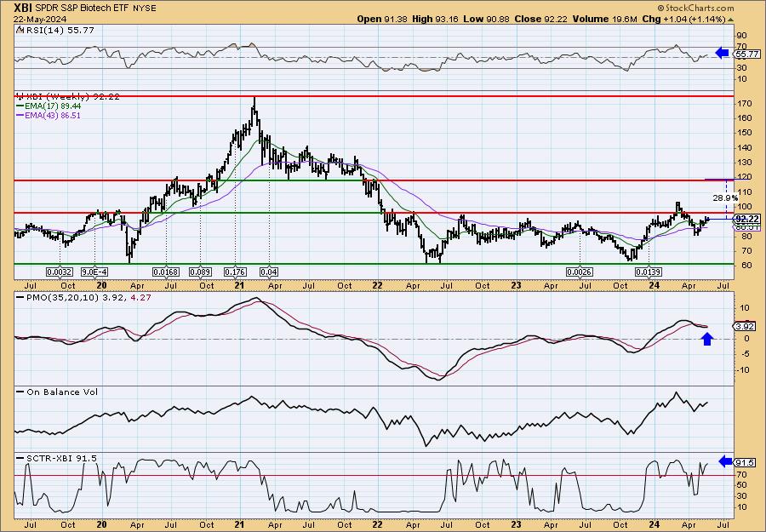The width and height of the screenshot is (766, 532).
Task: Click the SCTR-XBI 91.5 panel label
Action: 57,458
